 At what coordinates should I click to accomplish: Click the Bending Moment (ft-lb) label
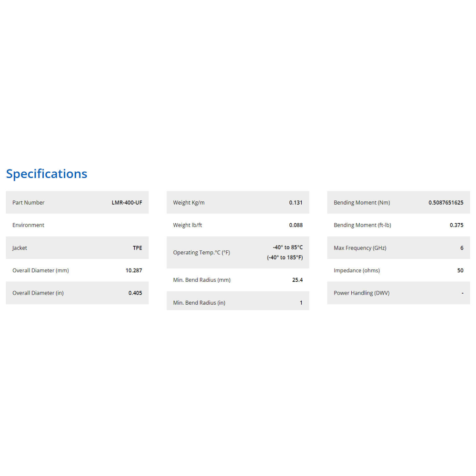click(x=362, y=225)
